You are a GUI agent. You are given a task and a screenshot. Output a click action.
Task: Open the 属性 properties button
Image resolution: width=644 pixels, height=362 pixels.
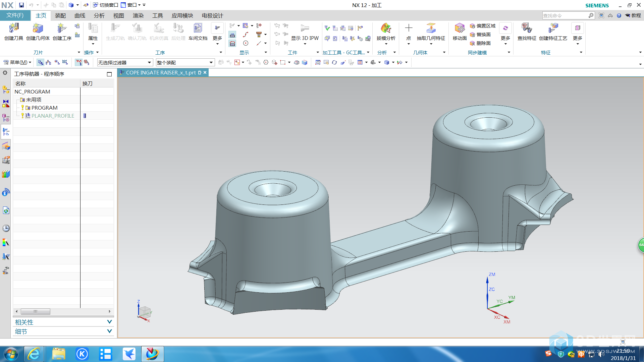coord(93,34)
